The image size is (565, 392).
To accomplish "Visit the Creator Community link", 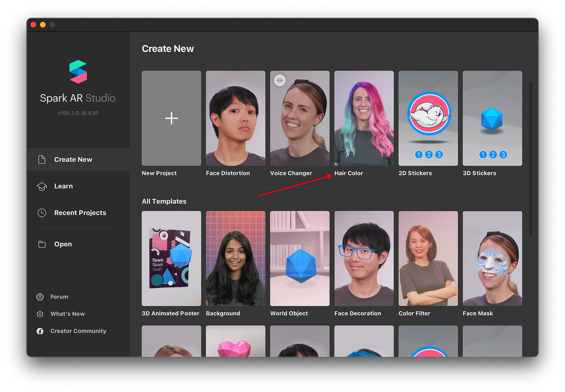I will coord(78,331).
